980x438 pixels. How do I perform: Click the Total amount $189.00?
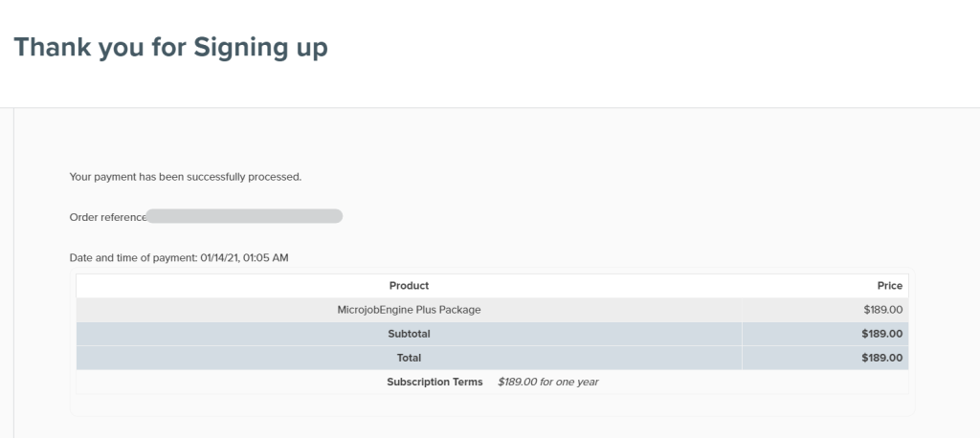pos(881,358)
